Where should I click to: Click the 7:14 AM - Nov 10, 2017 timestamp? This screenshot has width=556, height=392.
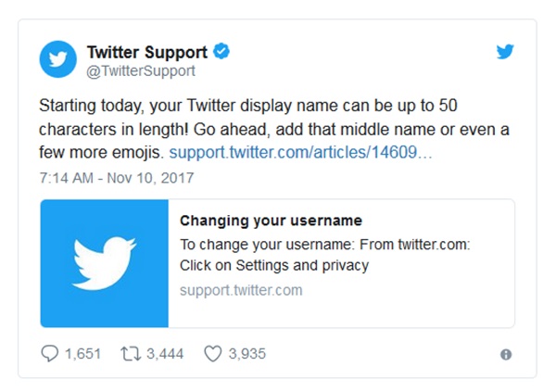117,178
